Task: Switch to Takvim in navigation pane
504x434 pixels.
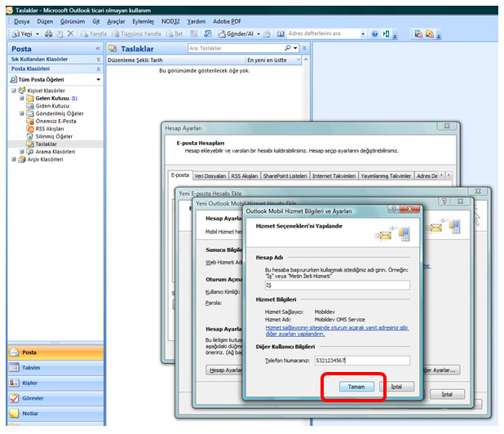Action: [x=55, y=368]
